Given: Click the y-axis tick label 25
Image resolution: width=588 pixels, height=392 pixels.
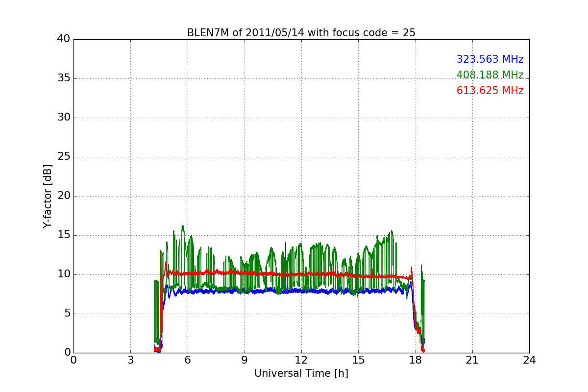Looking at the screenshot, I should [63, 157].
